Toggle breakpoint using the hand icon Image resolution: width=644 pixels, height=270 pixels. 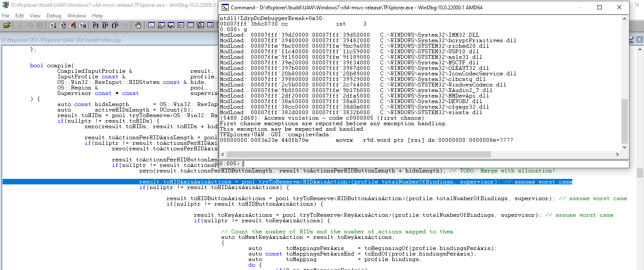coord(138,26)
